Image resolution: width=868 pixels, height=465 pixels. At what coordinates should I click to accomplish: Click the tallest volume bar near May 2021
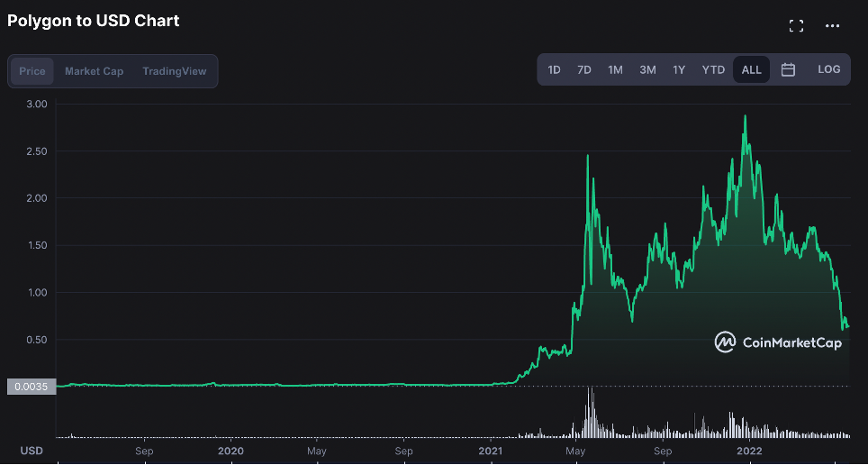(x=590, y=413)
